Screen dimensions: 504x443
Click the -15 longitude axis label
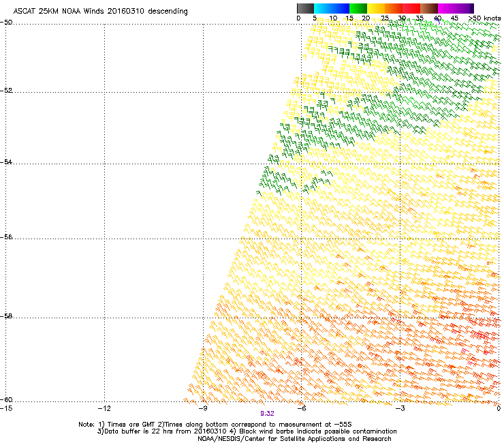[6, 408]
